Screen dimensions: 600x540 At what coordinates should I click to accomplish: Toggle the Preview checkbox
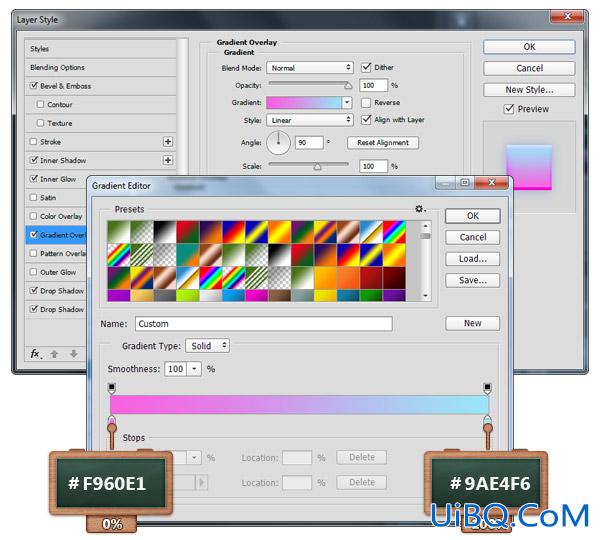(509, 109)
